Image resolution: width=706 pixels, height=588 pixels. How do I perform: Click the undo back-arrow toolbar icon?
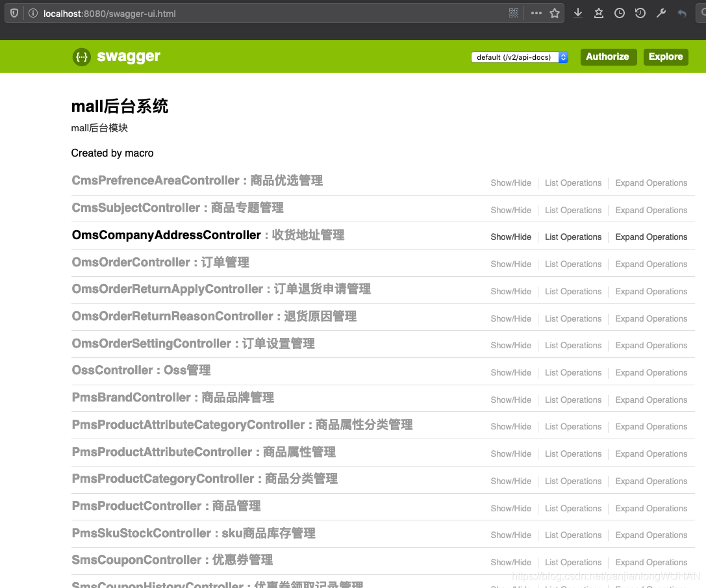(x=682, y=14)
